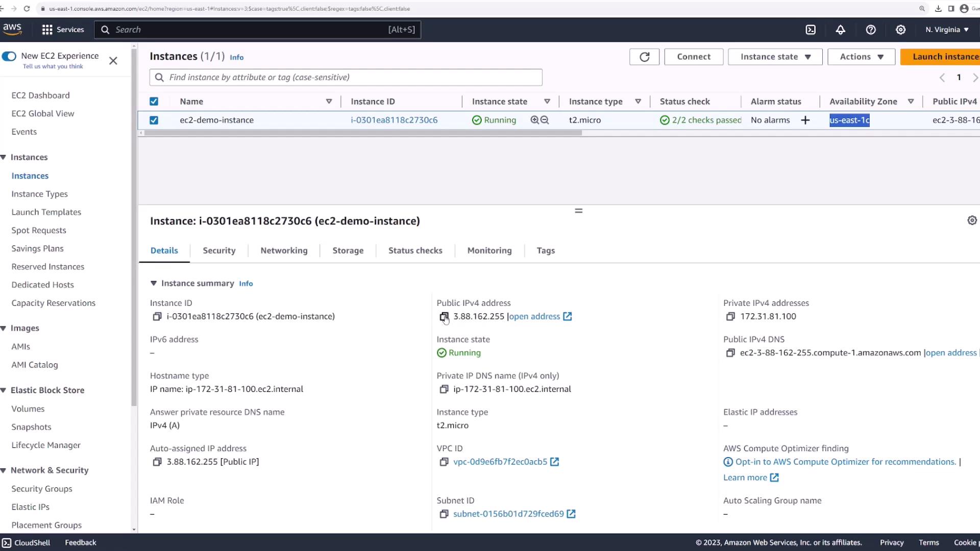Copy the private IPv4 address 172.31.81.100
This screenshot has width=980, height=551.
coord(730,317)
